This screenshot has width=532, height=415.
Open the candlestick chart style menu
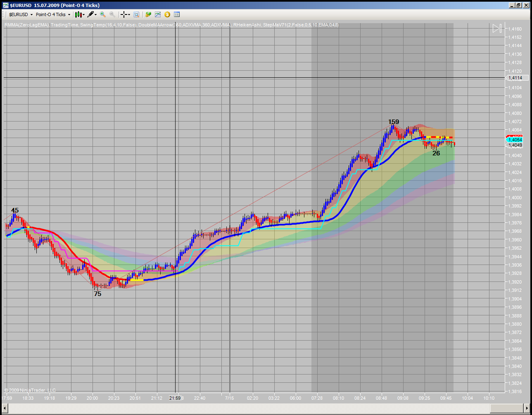[x=80, y=14]
